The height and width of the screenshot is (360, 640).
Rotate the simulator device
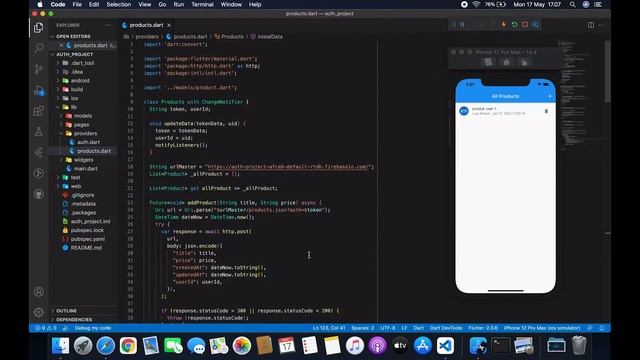tap(524, 62)
